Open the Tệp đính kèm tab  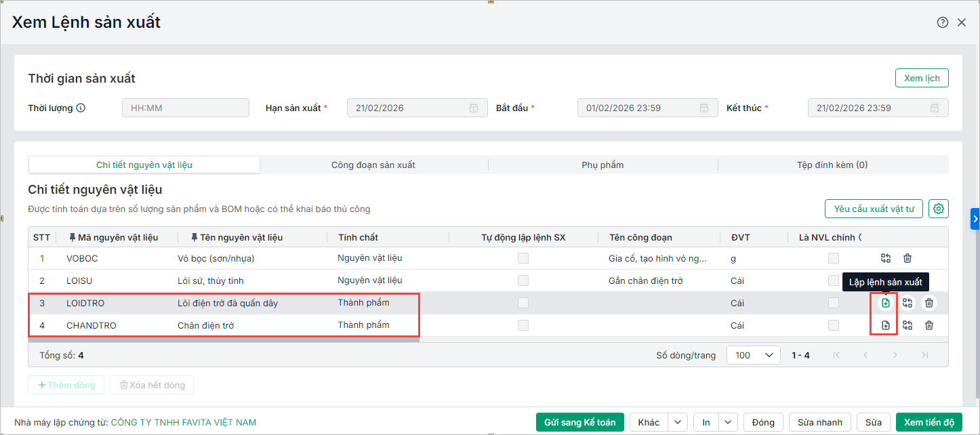click(832, 165)
